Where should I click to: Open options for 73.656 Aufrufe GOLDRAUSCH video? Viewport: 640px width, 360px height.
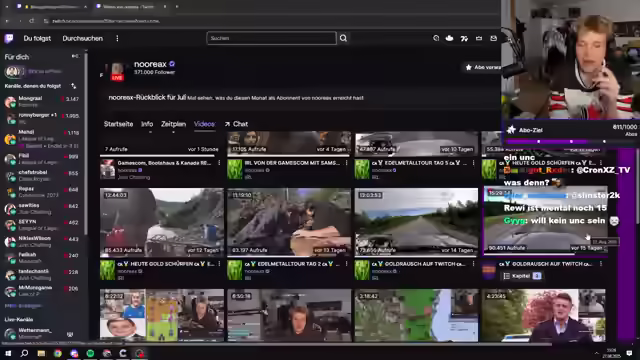coord(473,264)
